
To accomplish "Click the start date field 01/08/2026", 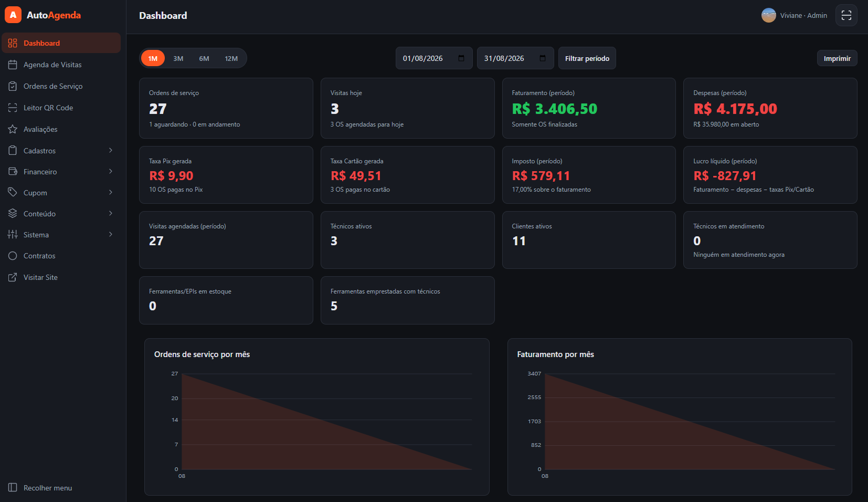I will (434, 58).
